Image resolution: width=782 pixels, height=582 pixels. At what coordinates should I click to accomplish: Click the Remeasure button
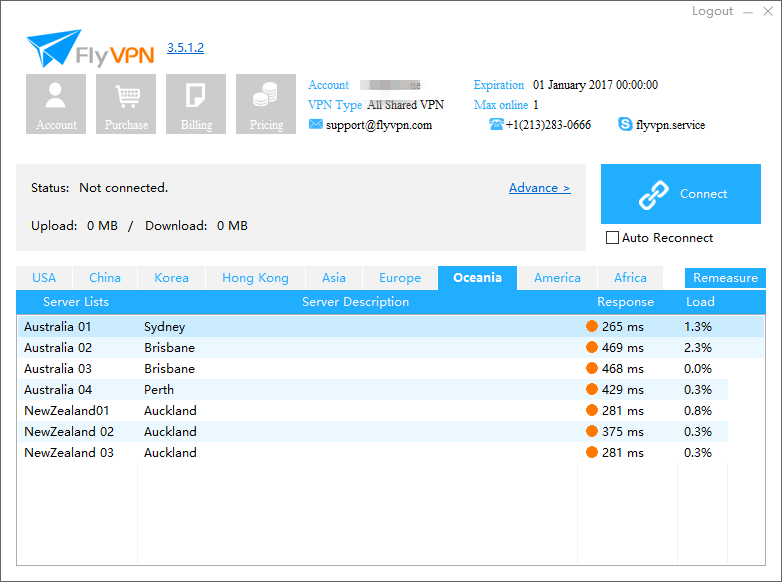725,278
